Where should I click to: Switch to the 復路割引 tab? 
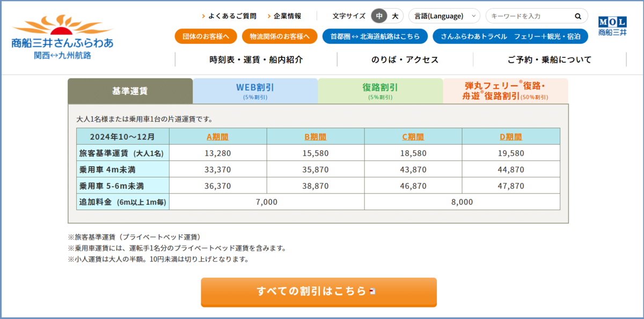[380, 91]
